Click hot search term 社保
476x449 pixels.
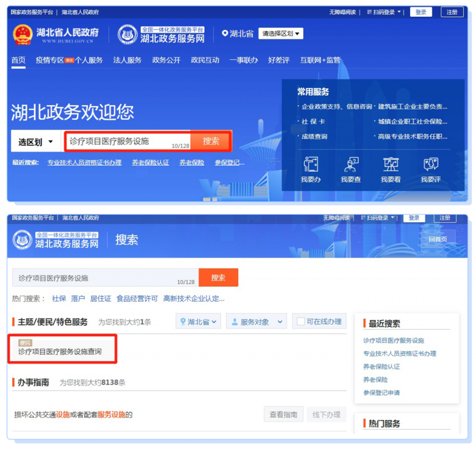pyautogui.click(x=59, y=298)
